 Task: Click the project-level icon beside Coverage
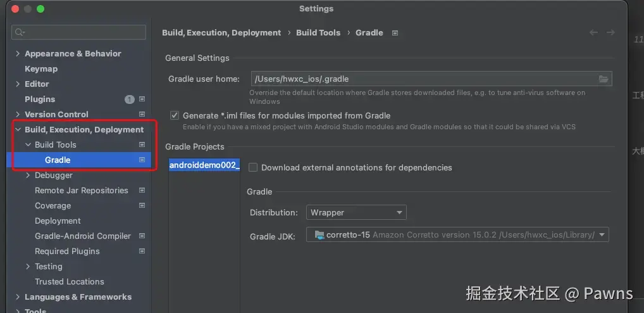(142, 206)
